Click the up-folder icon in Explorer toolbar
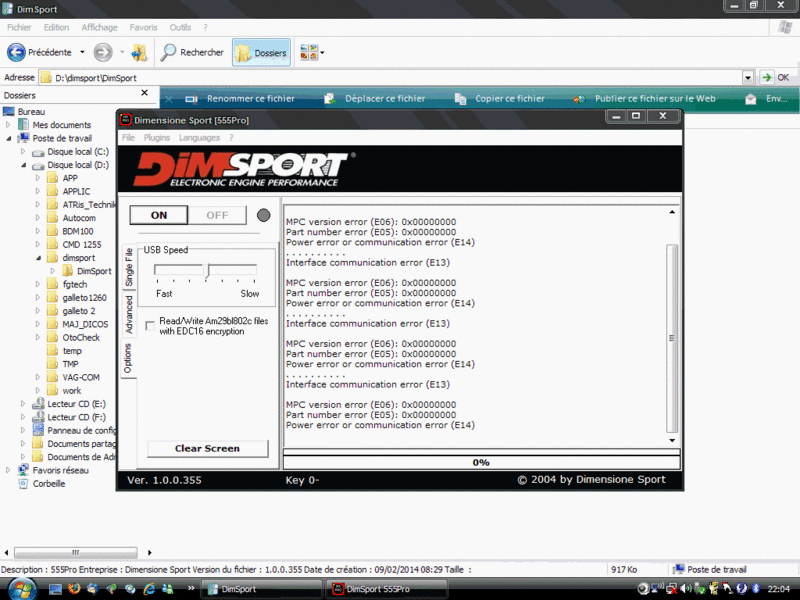 click(x=139, y=52)
